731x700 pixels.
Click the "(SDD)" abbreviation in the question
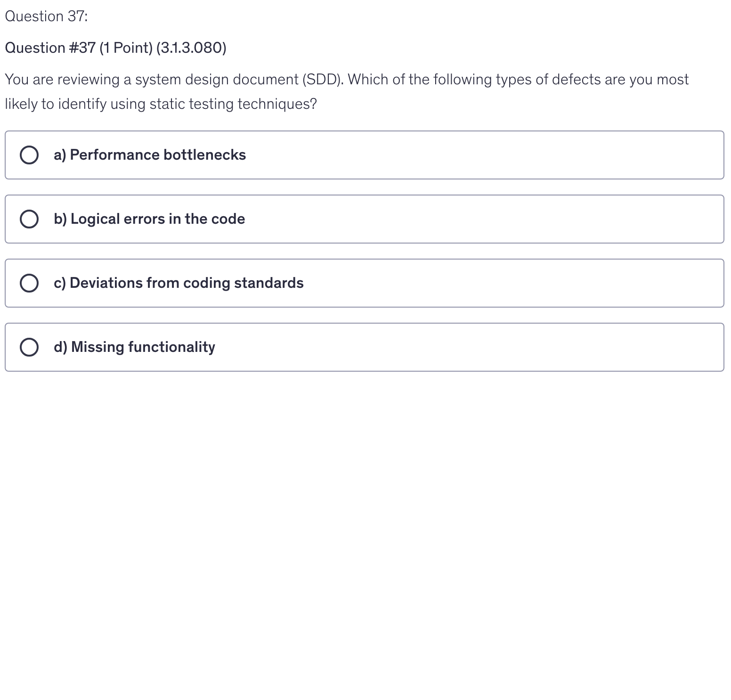pyautogui.click(x=323, y=80)
